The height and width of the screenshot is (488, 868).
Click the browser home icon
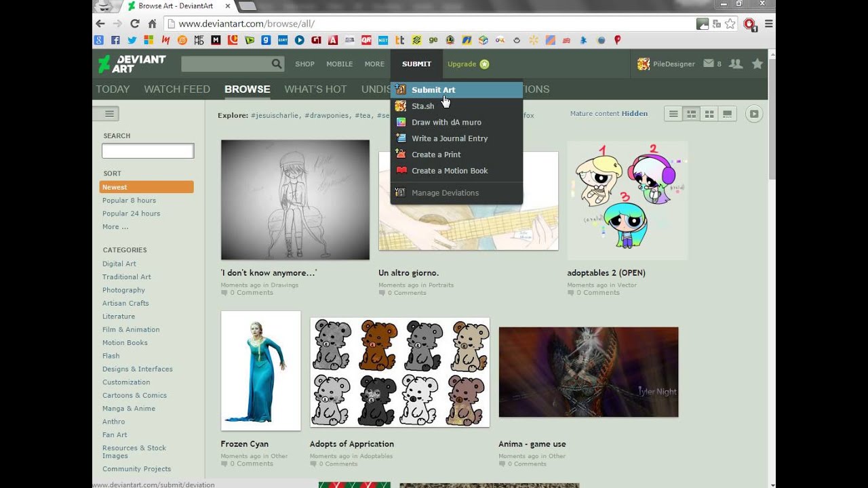152,24
